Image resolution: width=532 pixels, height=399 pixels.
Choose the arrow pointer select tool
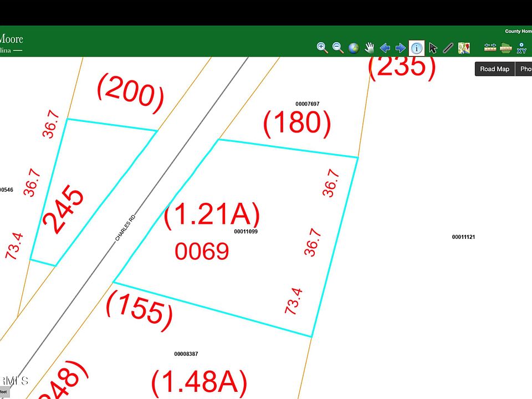[433, 48]
